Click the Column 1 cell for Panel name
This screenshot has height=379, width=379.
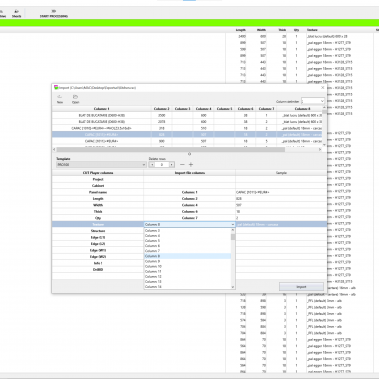pos(189,192)
